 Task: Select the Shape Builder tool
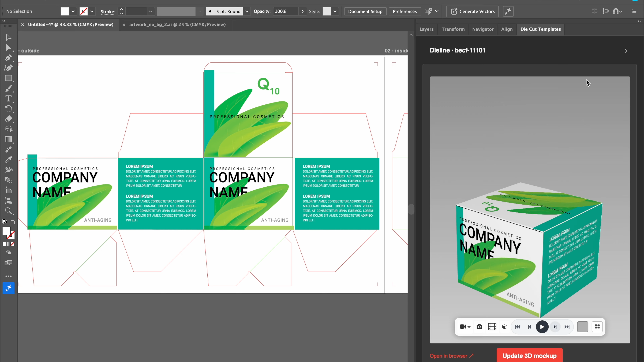click(8, 129)
